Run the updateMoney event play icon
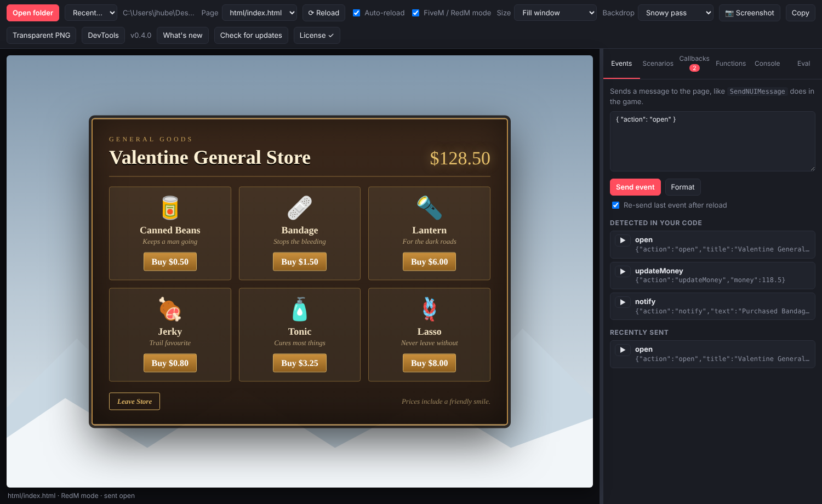The height and width of the screenshot is (504, 822). click(623, 272)
